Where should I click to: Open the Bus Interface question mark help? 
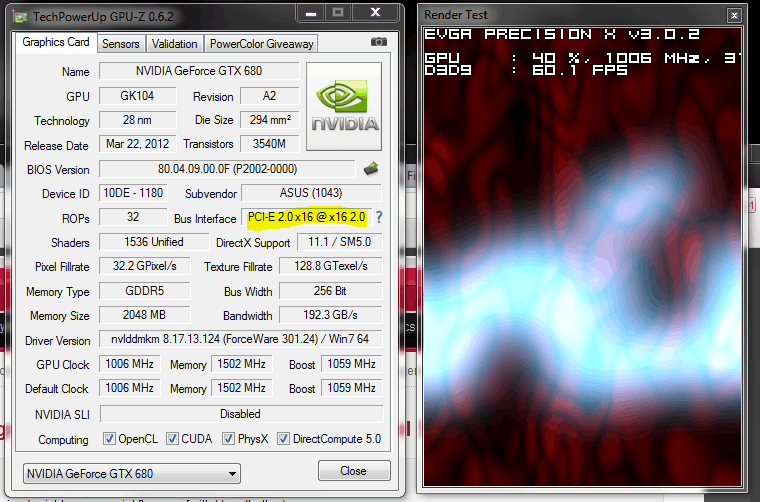pyautogui.click(x=379, y=217)
